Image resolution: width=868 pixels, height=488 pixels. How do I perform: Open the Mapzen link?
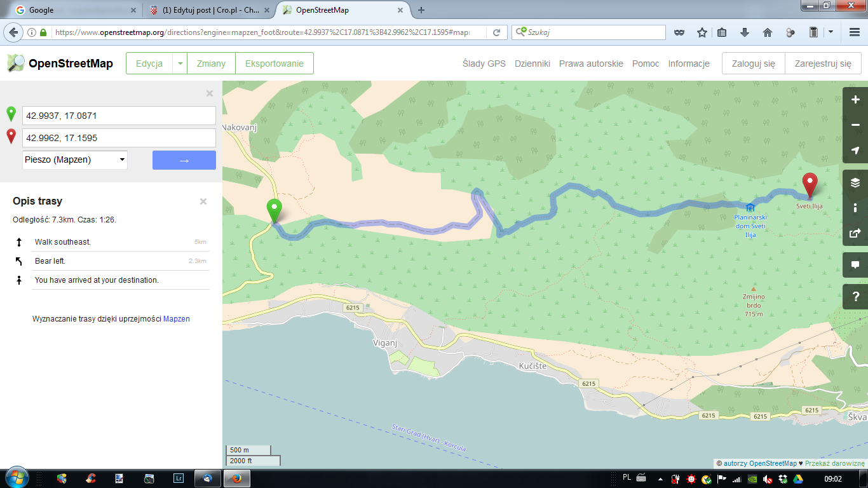tap(176, 319)
